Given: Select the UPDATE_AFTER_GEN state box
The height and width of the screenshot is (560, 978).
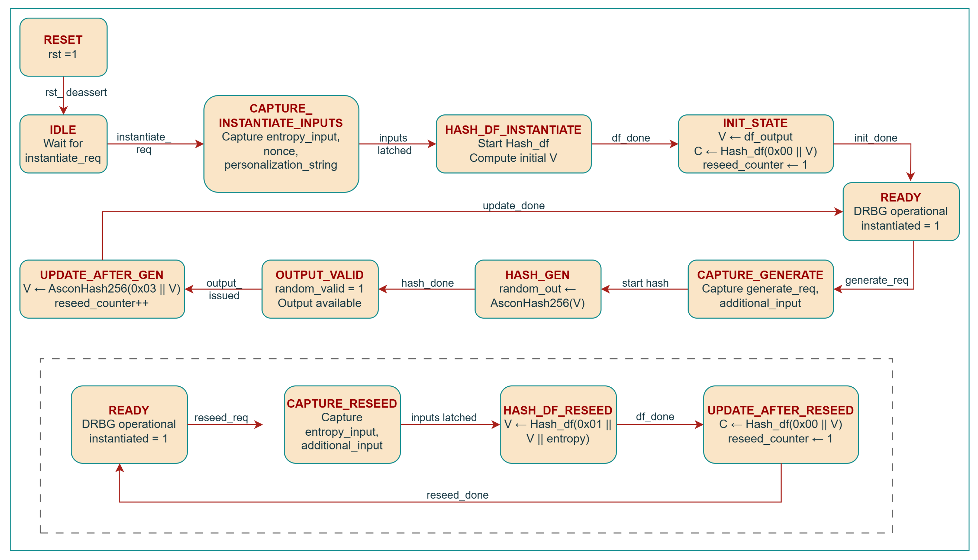Looking at the screenshot, I should (102, 289).
